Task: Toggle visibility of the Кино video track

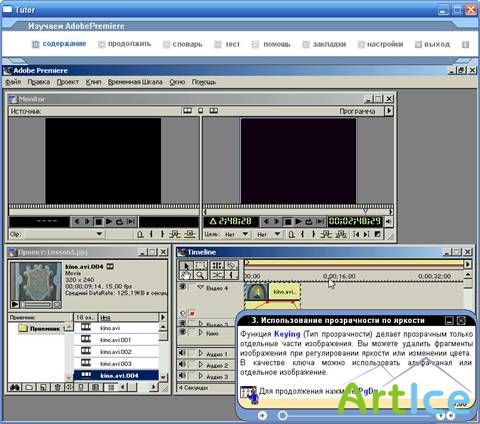Action: pyautogui.click(x=183, y=332)
